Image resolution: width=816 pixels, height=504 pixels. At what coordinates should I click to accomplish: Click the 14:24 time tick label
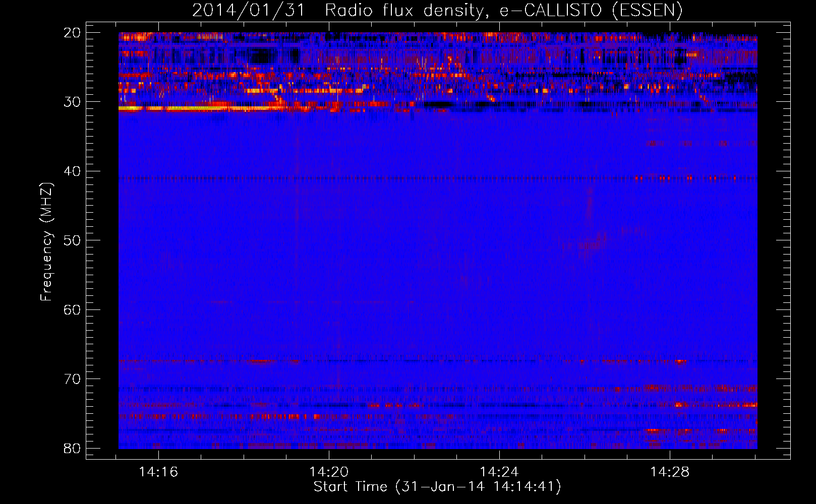(499, 472)
